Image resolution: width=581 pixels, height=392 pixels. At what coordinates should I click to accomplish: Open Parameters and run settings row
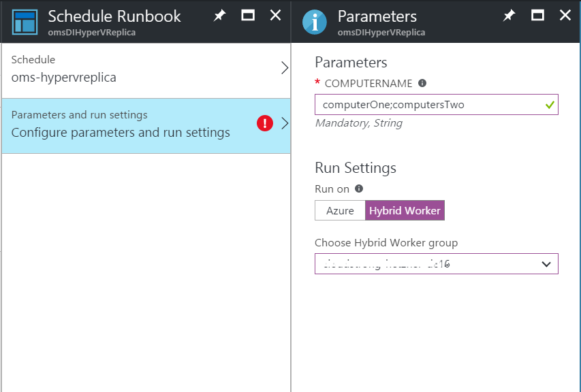(146, 126)
